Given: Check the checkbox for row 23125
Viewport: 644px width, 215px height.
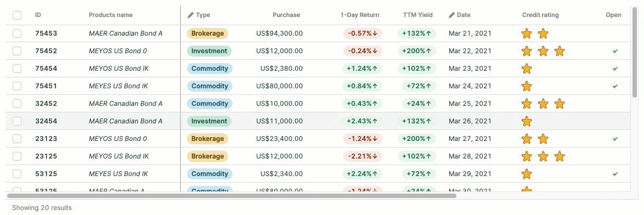Looking at the screenshot, I should tap(17, 156).
